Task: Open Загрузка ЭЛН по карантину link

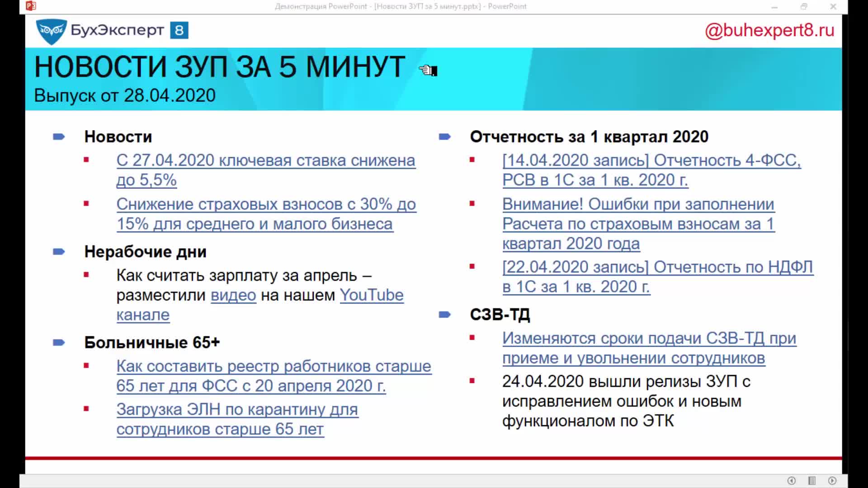Action: pyautogui.click(x=237, y=410)
